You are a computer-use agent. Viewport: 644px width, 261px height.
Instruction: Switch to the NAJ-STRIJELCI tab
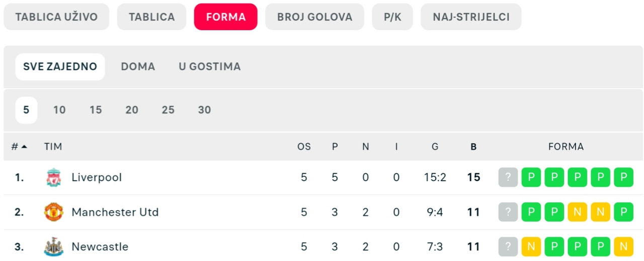pyautogui.click(x=471, y=17)
